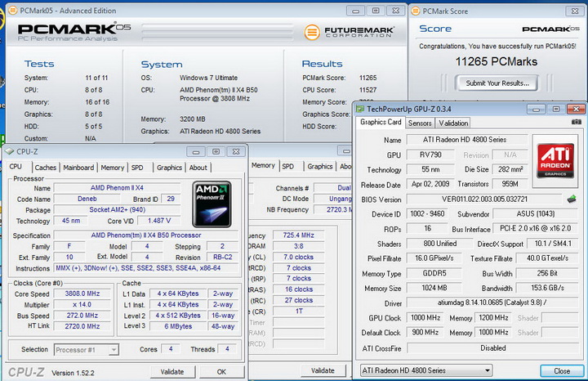Image resolution: width=588 pixels, height=381 pixels.
Task: Click the HT Link 2720.0 MHz value
Action: 82,326
